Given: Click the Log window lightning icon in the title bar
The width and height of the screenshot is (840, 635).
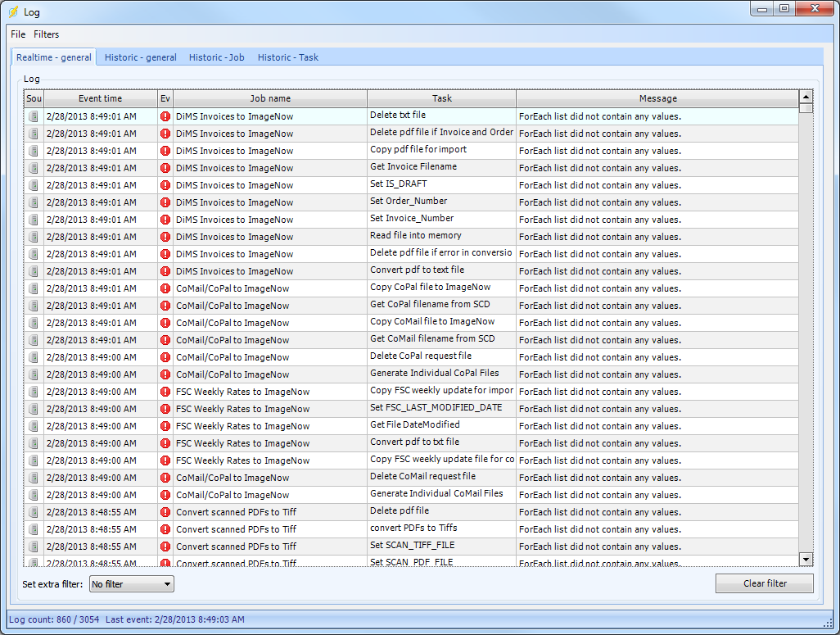Looking at the screenshot, I should [x=13, y=12].
